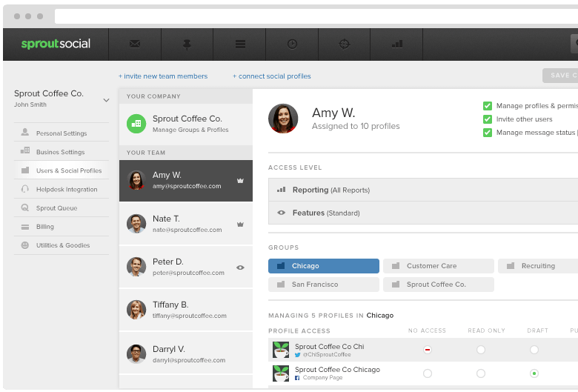Click the green Sprout Coffee Co. company icon

pos(136,124)
